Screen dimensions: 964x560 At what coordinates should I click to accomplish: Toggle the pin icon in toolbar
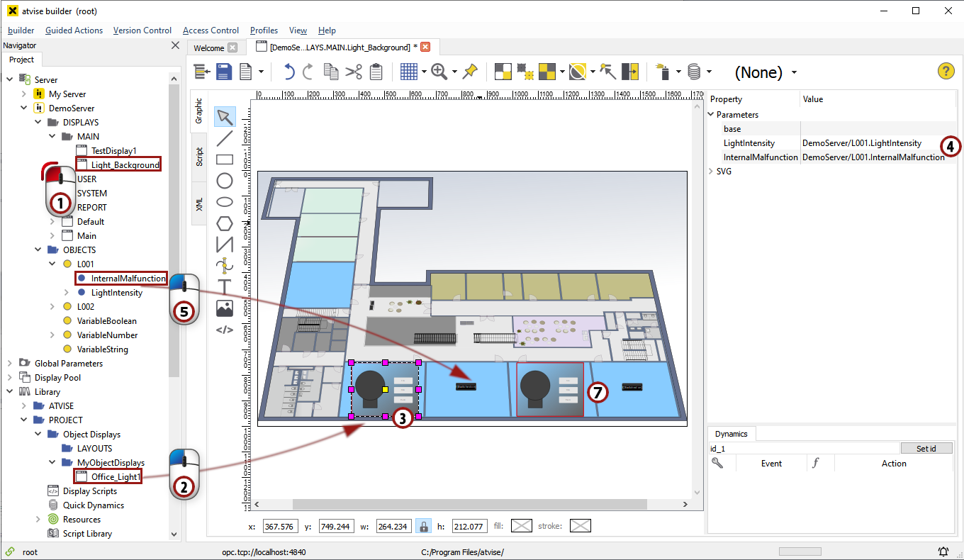469,72
